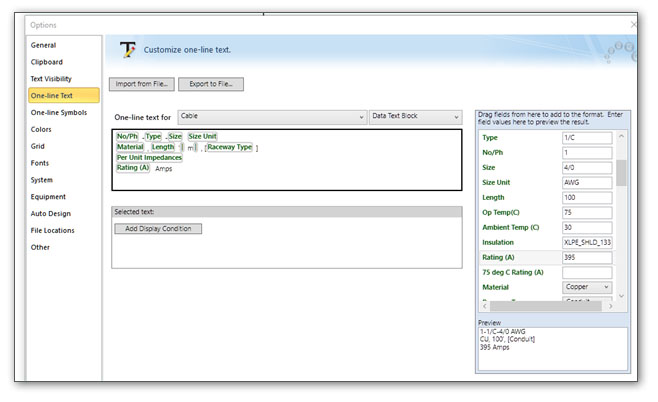The width and height of the screenshot is (658, 402).
Task: Click Export to File button
Action: (211, 85)
